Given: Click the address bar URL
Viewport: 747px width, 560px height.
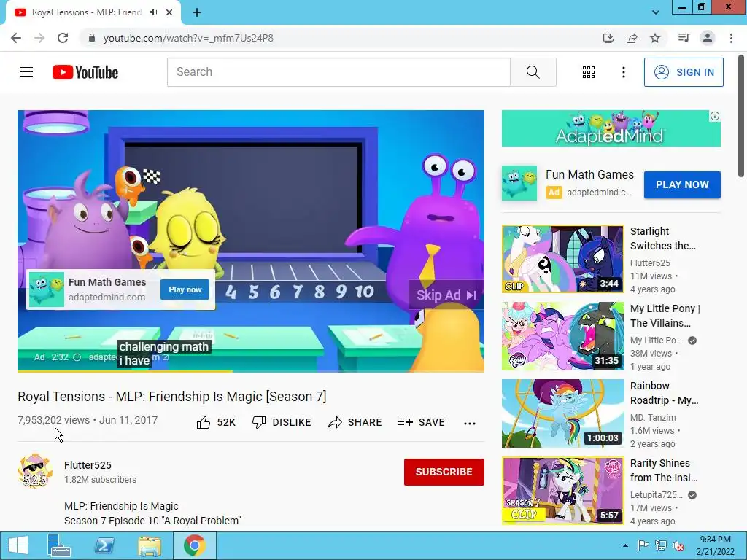Looking at the screenshot, I should pyautogui.click(x=188, y=38).
